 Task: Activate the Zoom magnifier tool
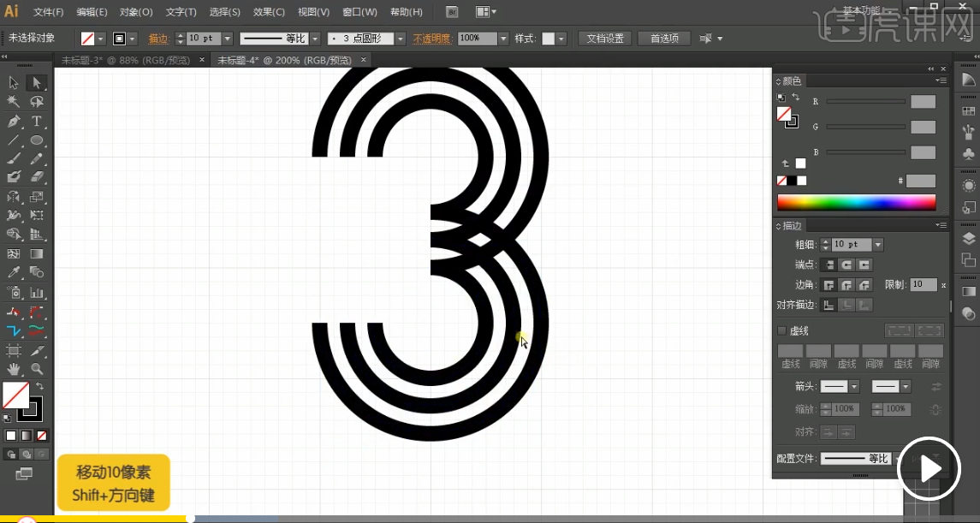37,369
